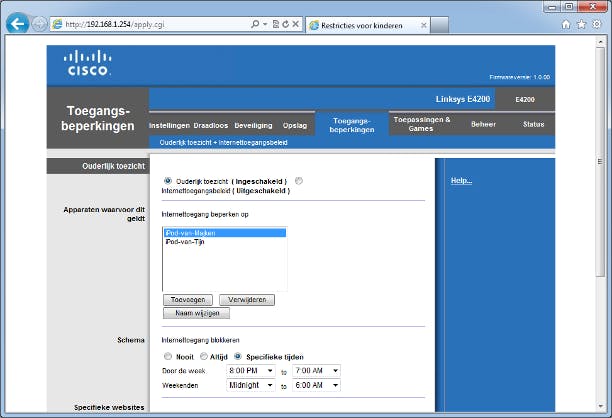
Task: Go back with the browser back arrow
Action: (x=18, y=24)
